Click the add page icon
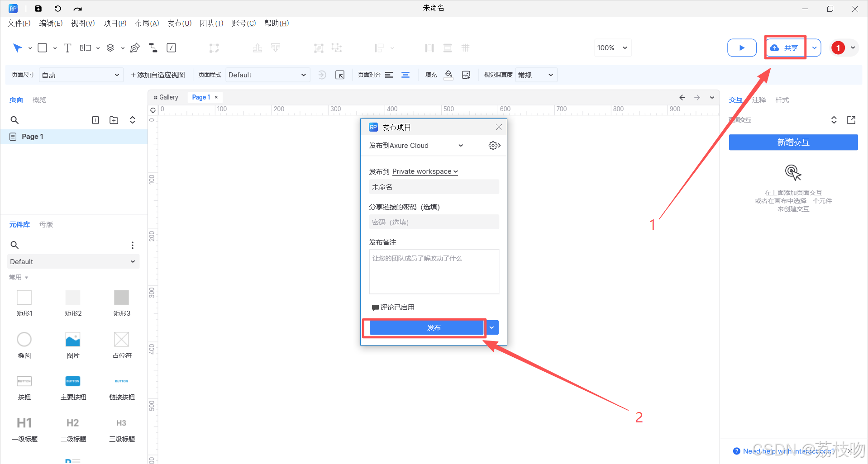The width and height of the screenshot is (868, 464). 95,120
